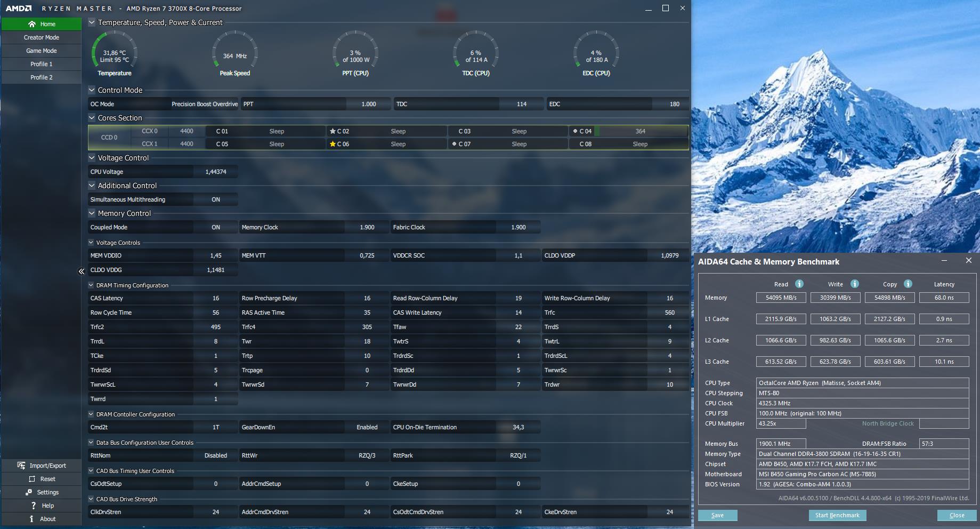
Task: Collapse the Additional Control section
Action: tap(92, 186)
